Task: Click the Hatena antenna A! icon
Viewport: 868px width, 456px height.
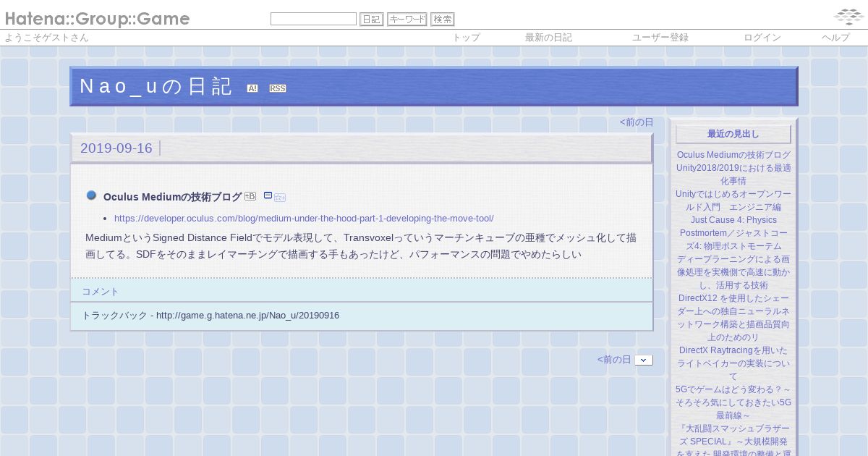Action: coord(252,88)
